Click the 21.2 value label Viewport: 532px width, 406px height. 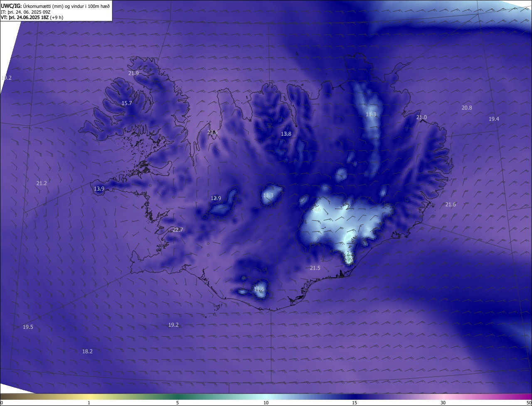click(42, 183)
